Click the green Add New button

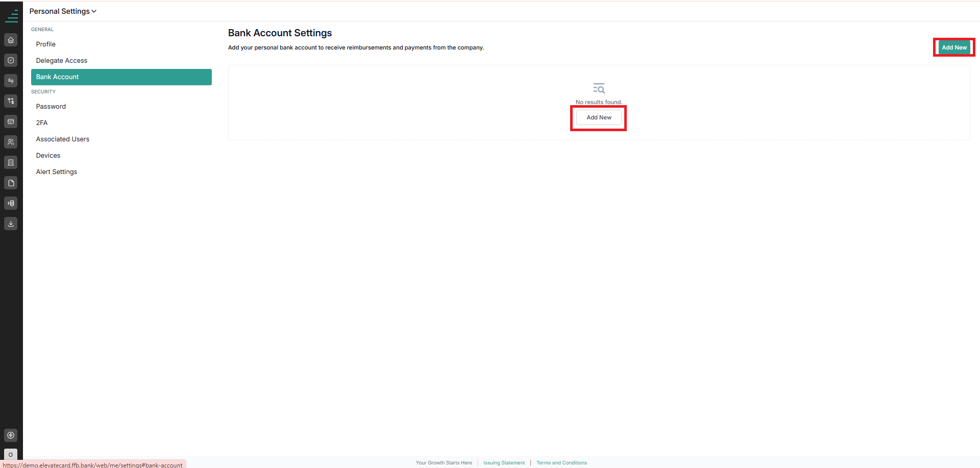tap(954, 47)
